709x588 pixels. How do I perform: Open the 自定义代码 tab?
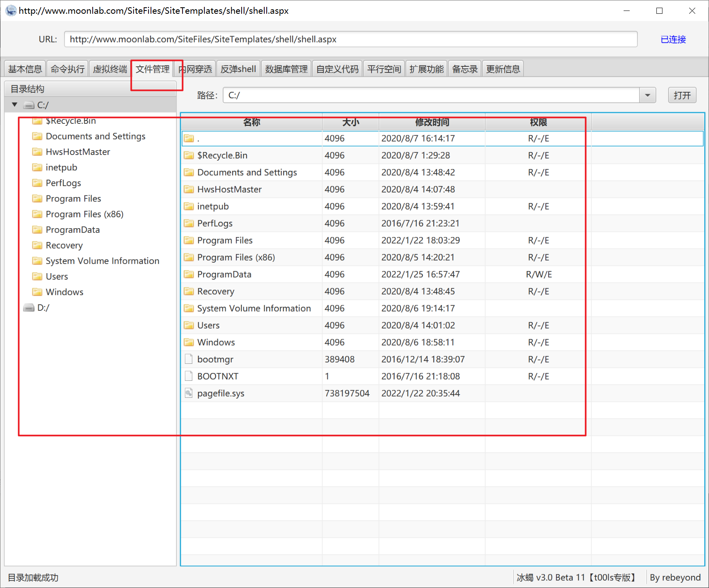coord(338,69)
